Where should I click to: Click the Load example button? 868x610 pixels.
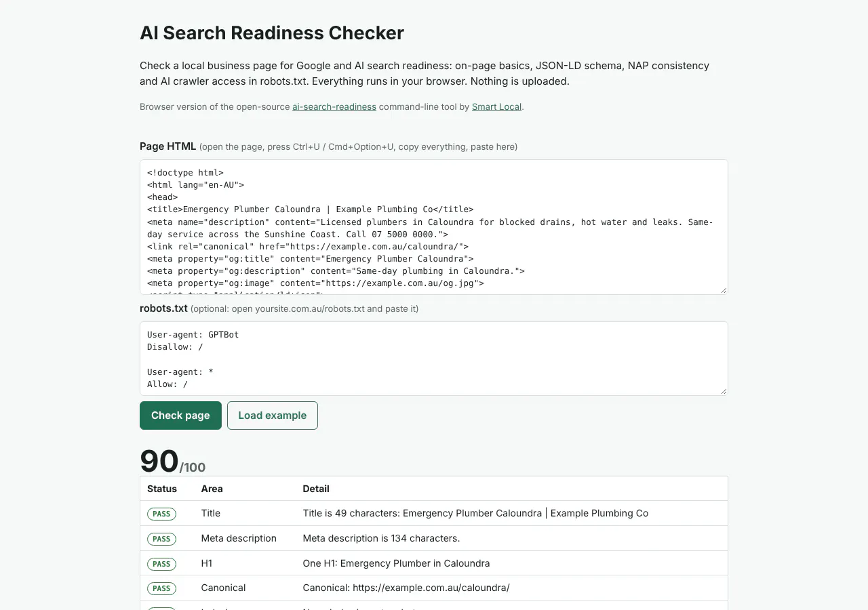pyautogui.click(x=273, y=415)
